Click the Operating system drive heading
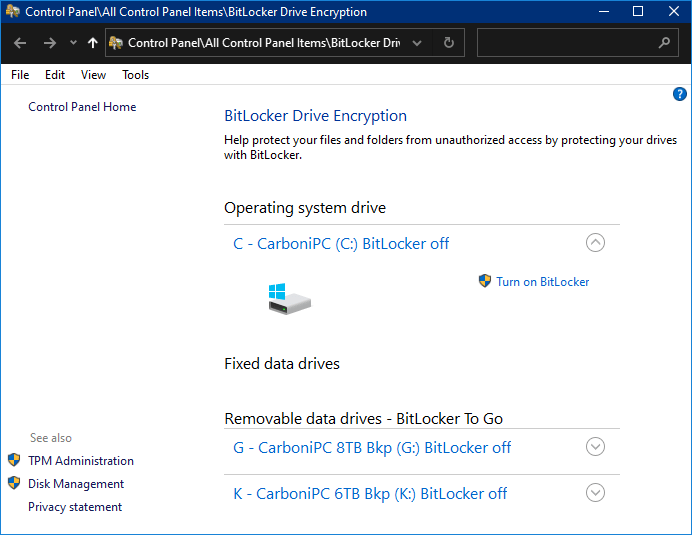The height and width of the screenshot is (535, 692). point(305,207)
